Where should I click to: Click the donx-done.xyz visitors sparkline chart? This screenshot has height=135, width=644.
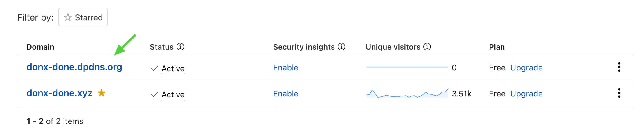pos(407,94)
